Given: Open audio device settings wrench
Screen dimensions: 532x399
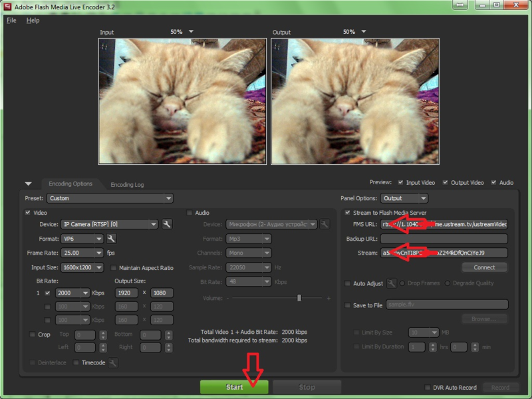Looking at the screenshot, I should click(325, 224).
